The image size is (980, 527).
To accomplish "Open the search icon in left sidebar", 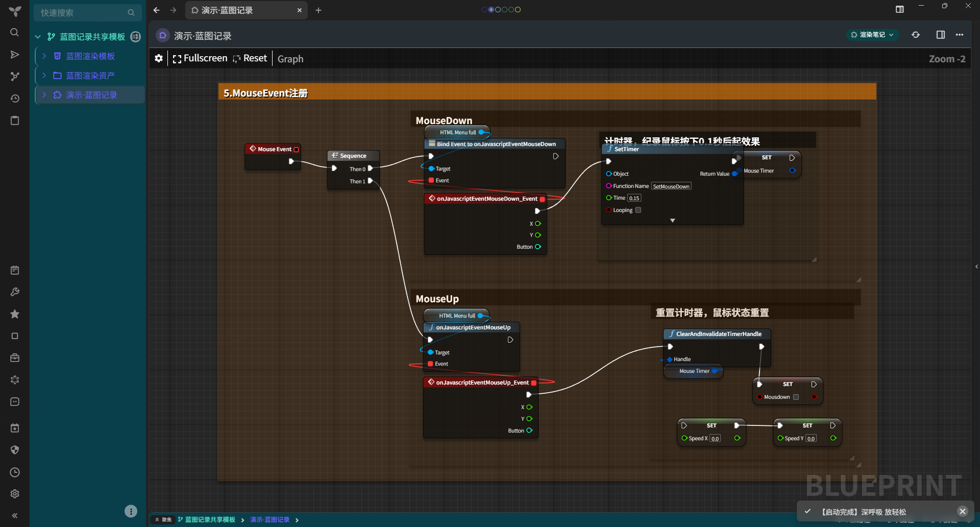I will 15,33.
